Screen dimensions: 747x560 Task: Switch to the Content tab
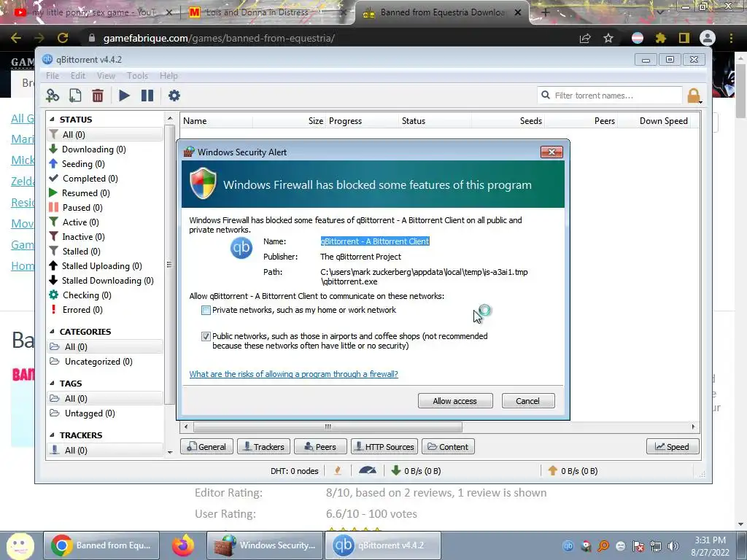coord(448,447)
